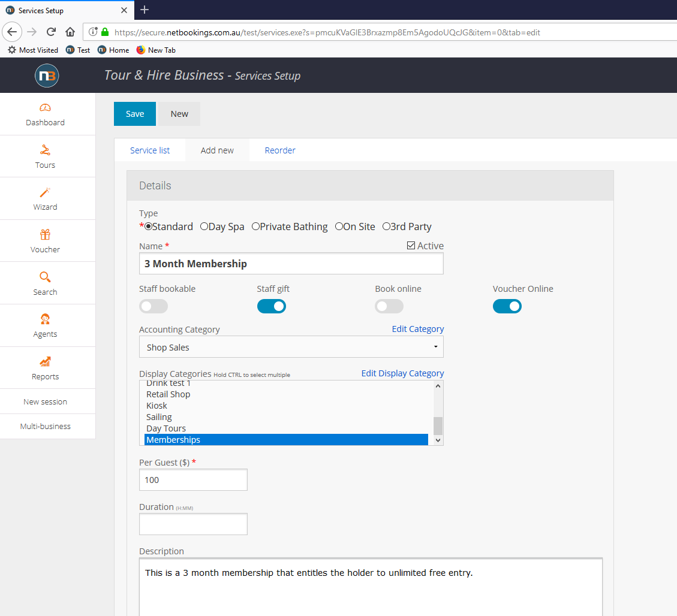Select the Day Spa type option
677x616 pixels.
click(x=204, y=227)
